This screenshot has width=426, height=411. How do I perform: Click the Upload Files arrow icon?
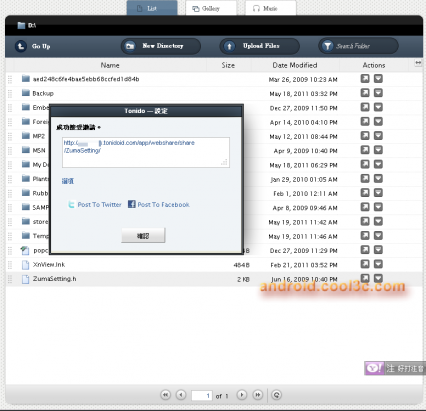229,46
